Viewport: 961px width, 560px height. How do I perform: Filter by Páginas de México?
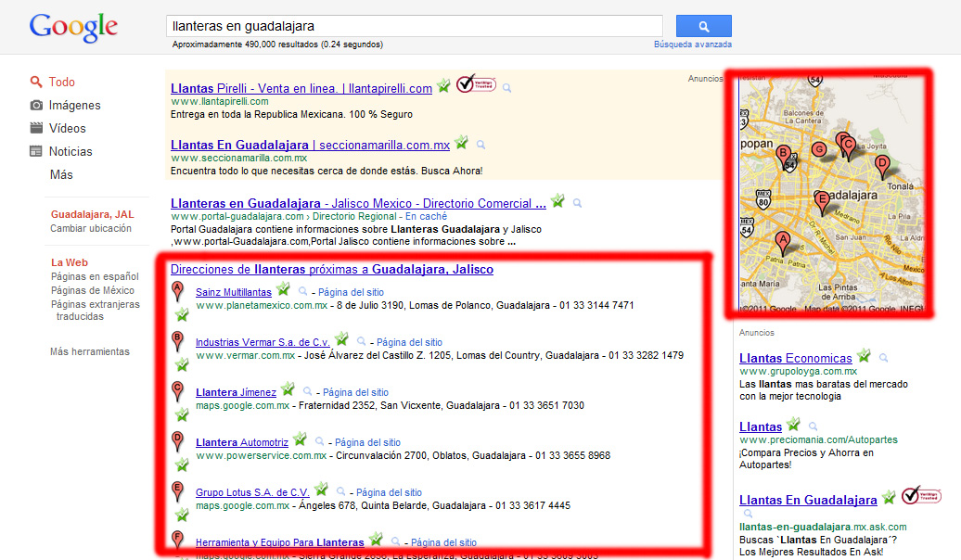[93, 290]
